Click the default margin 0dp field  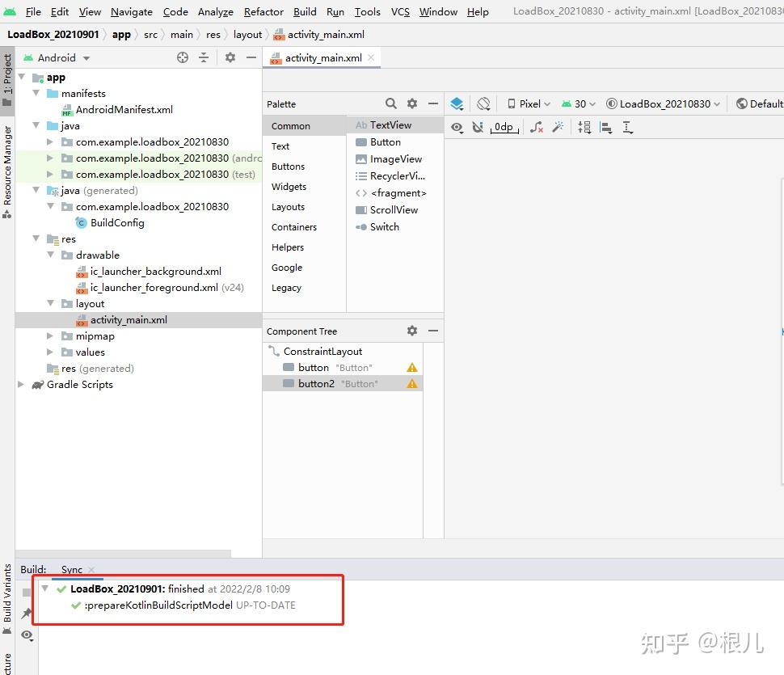504,127
